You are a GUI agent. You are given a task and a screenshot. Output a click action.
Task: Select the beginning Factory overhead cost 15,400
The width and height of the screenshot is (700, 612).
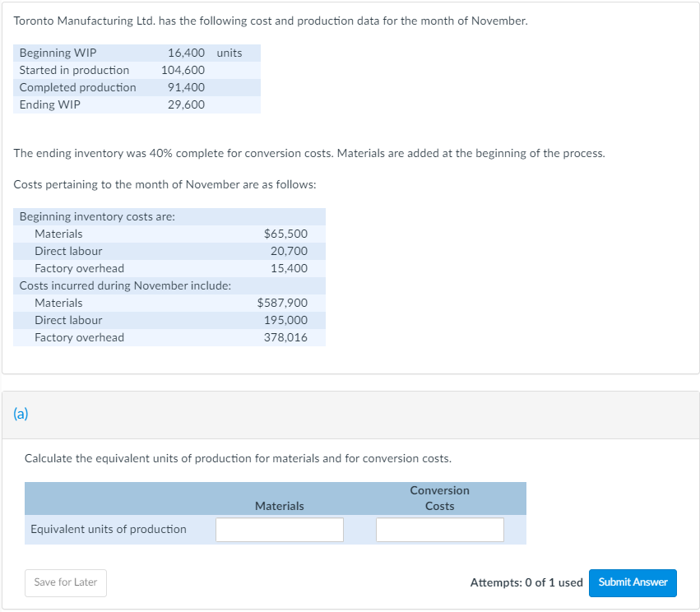tap(289, 268)
